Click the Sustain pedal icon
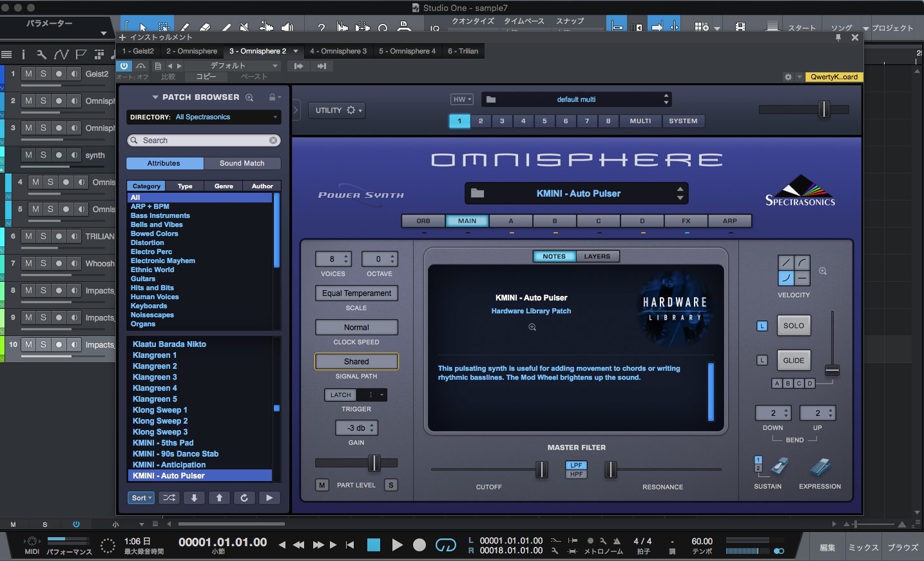This screenshot has height=561, width=924. click(x=779, y=466)
